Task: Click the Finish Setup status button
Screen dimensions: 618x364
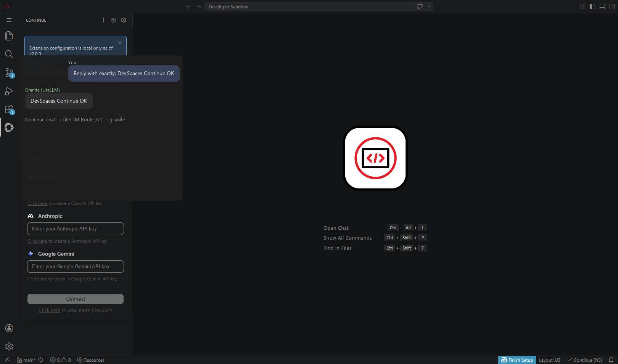Action: pos(517,360)
